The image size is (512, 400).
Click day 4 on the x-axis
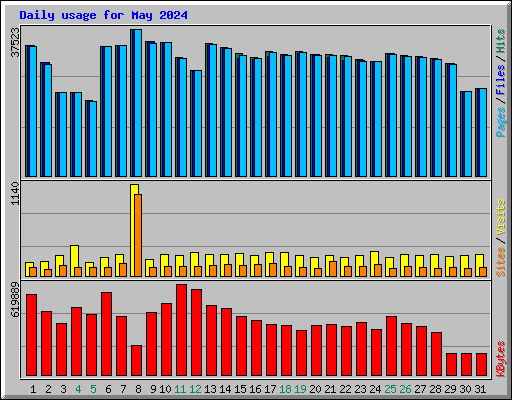point(78,389)
